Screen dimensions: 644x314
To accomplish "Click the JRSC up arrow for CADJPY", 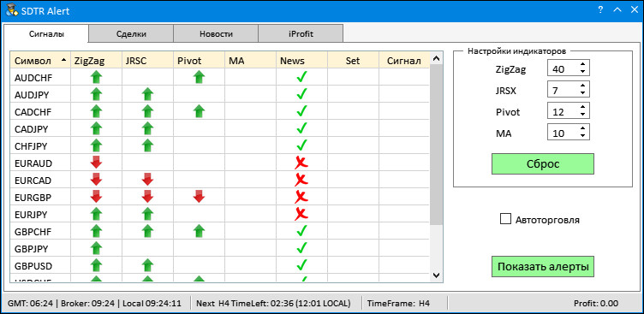I will pos(147,128).
